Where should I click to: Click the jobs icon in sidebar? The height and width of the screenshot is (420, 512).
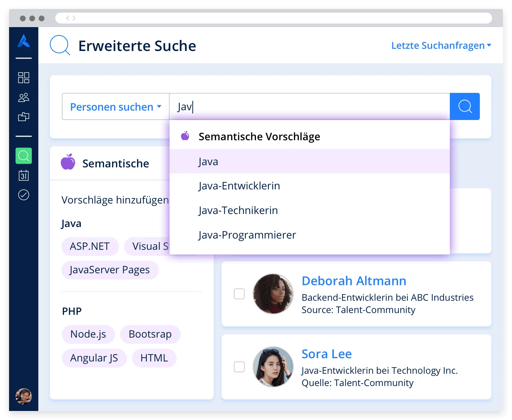pos(24,117)
